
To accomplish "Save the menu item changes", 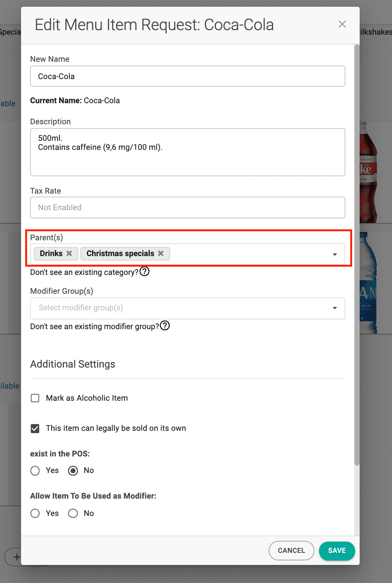I will click(337, 551).
